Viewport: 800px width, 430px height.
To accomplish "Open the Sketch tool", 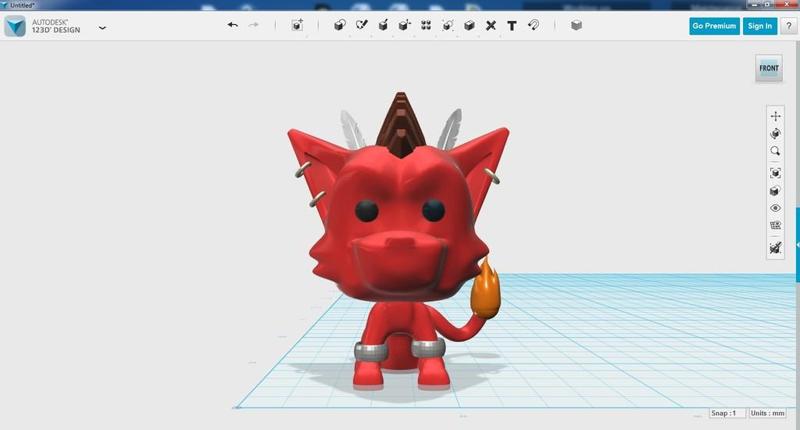I will [x=362, y=25].
